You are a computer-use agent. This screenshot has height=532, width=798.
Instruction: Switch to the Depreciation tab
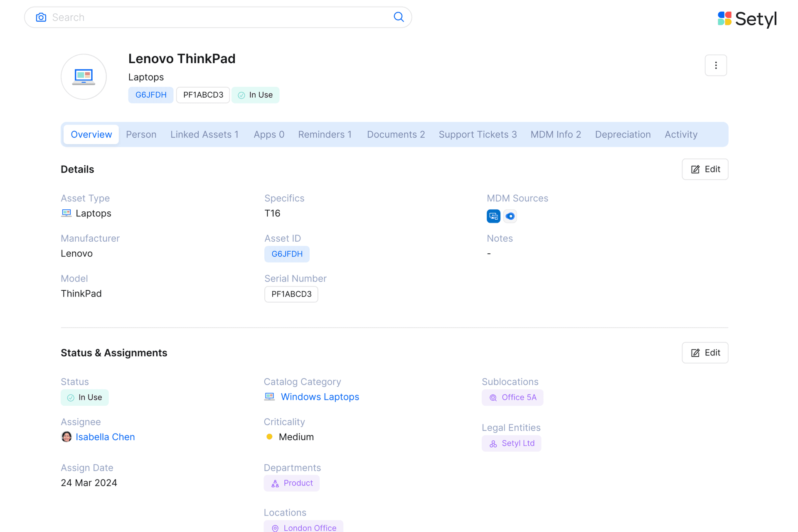point(623,135)
